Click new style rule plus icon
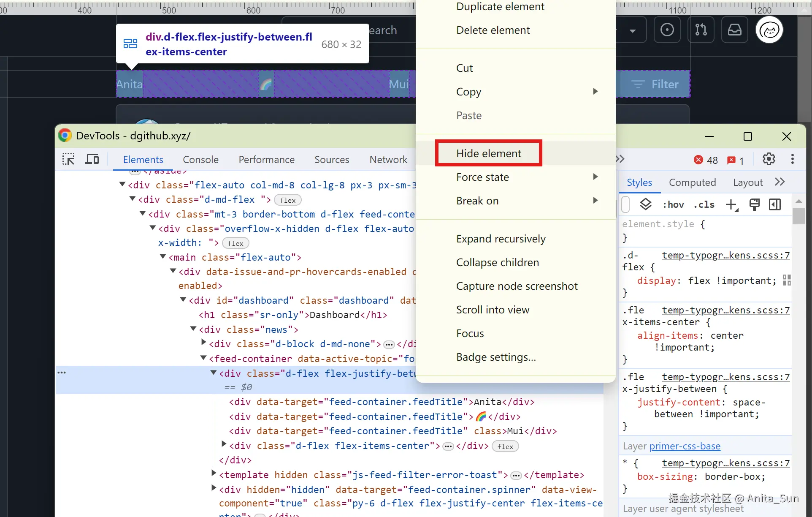Screen dimensions: 812x517 click(731, 205)
